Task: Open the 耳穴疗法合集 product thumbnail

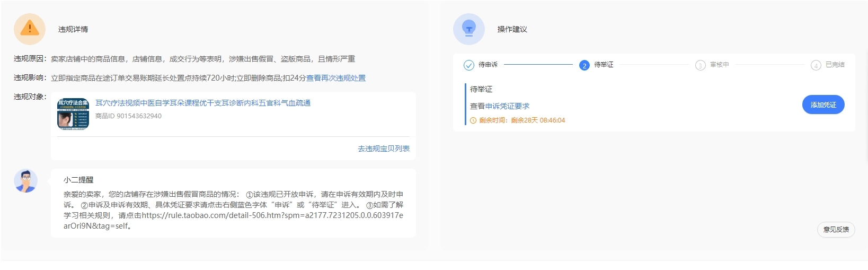Action: tap(73, 114)
